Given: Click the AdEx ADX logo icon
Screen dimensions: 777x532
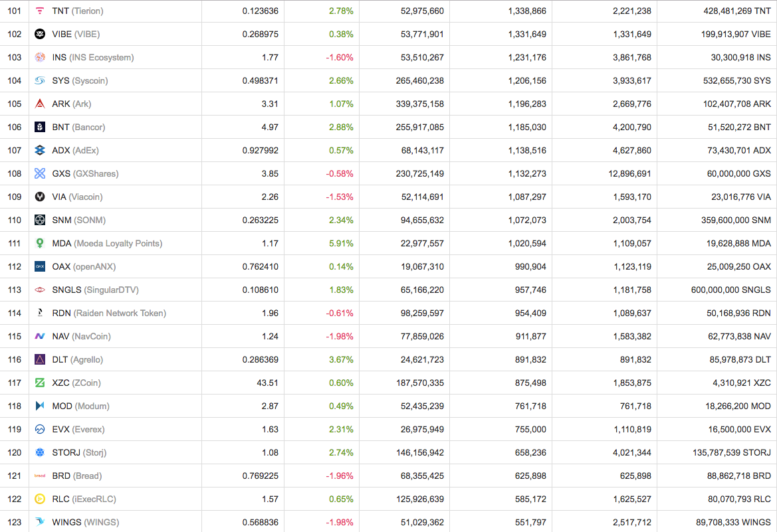Looking at the screenshot, I should (40, 151).
